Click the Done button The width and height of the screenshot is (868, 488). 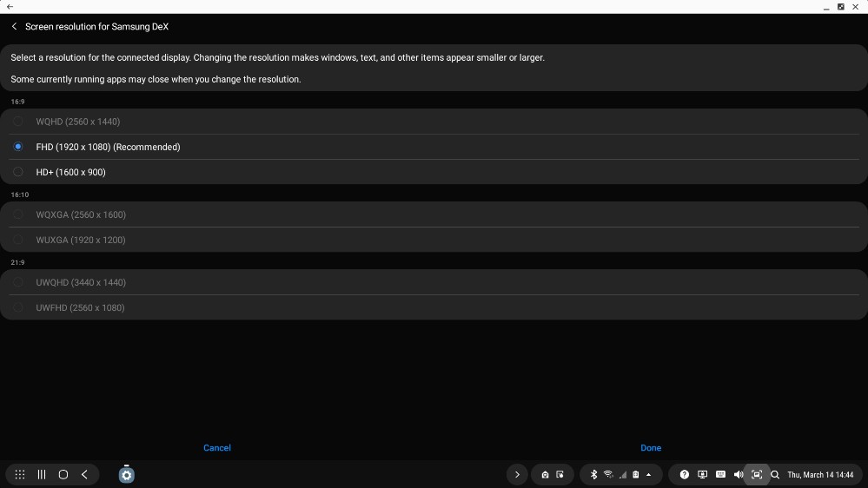coord(651,448)
